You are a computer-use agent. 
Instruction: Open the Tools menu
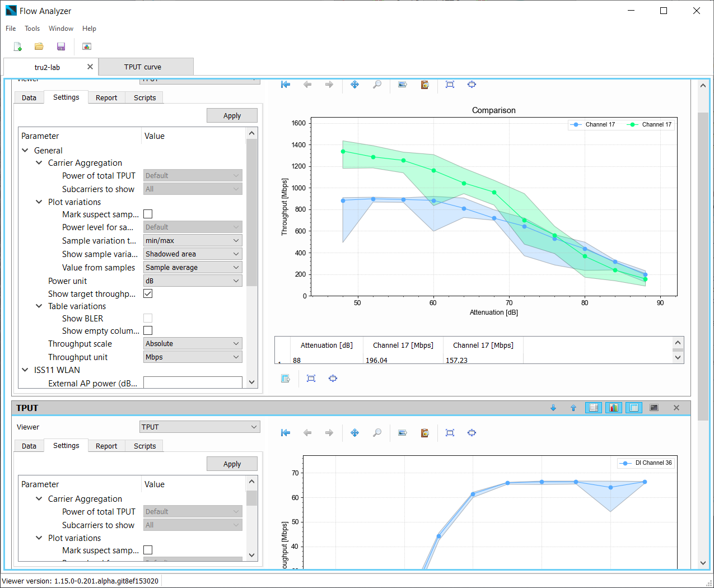(x=32, y=29)
